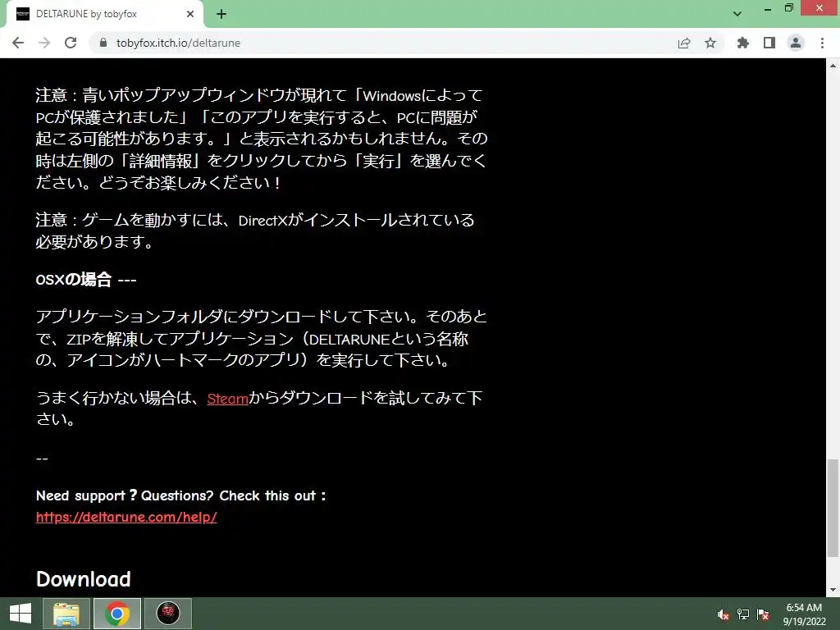Open File Explorer from the taskbar

coord(66,614)
